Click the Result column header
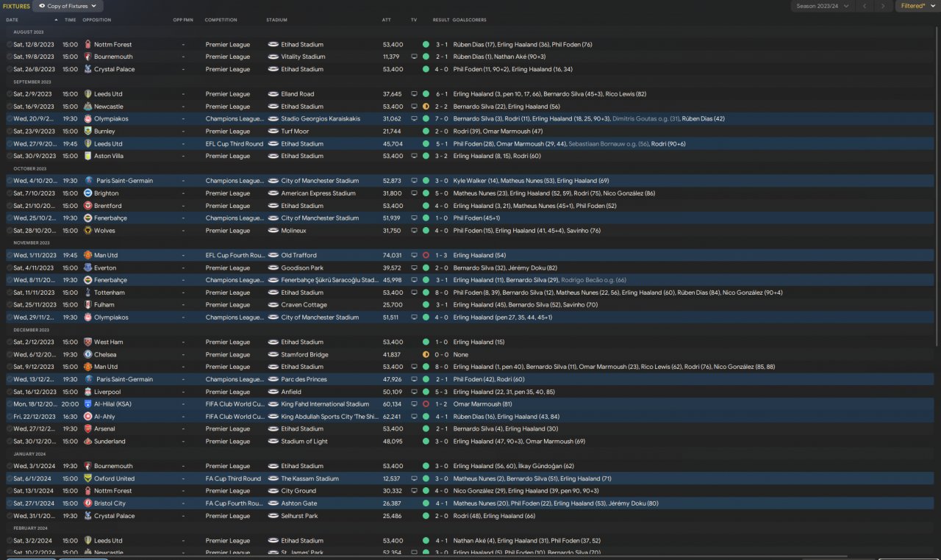The height and width of the screenshot is (560, 941). 441,20
